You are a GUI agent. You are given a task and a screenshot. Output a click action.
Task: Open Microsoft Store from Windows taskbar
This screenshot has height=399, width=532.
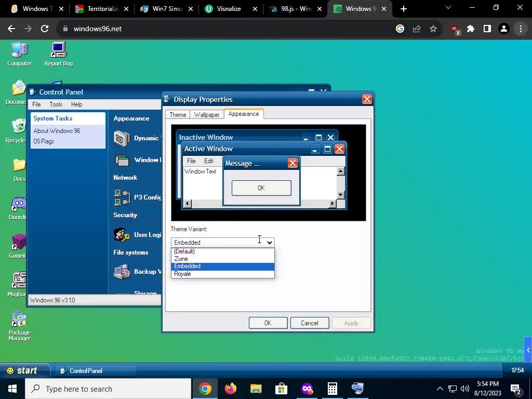point(281,389)
